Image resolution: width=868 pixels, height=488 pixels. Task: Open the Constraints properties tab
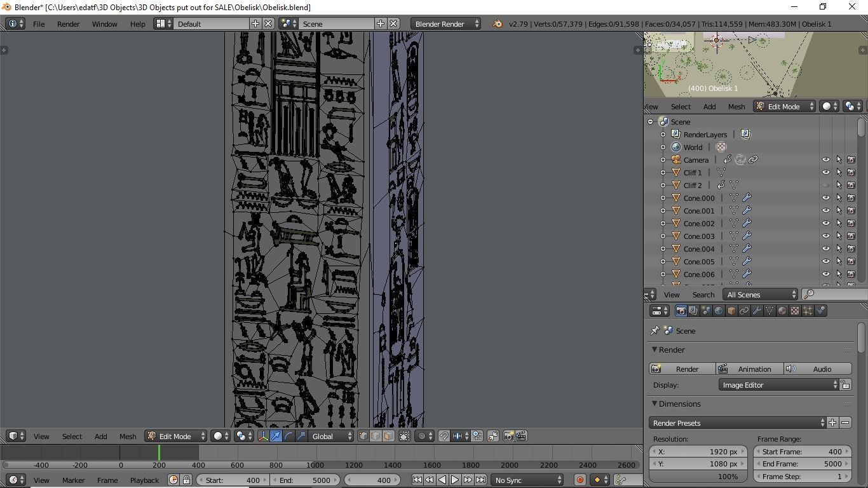(744, 311)
